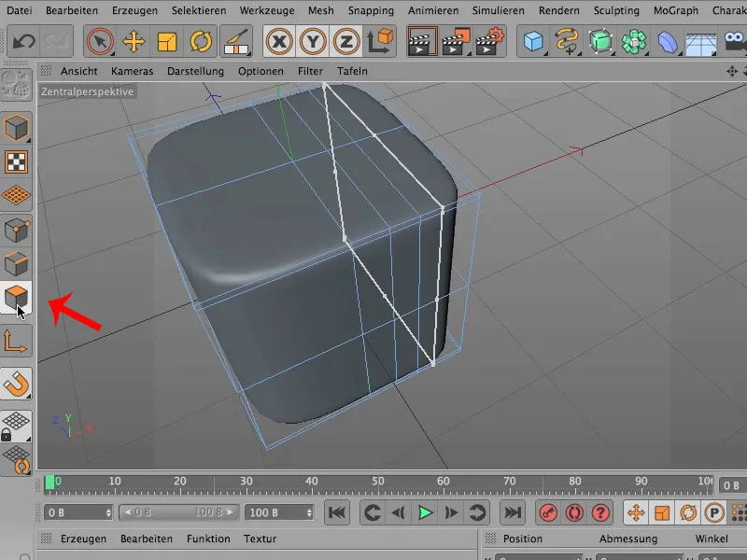747x560 pixels.
Task: Open the camera objects icon
Action: 735,41
